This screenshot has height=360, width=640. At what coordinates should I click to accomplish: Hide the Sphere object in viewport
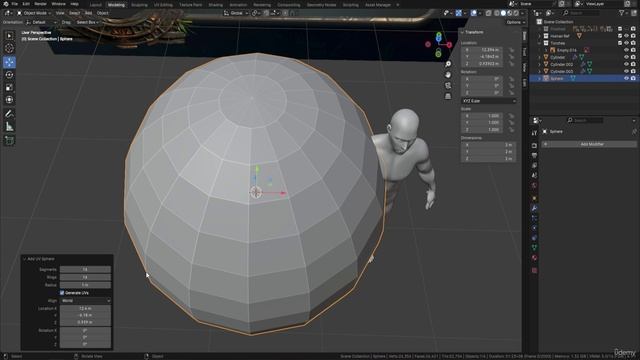626,78
